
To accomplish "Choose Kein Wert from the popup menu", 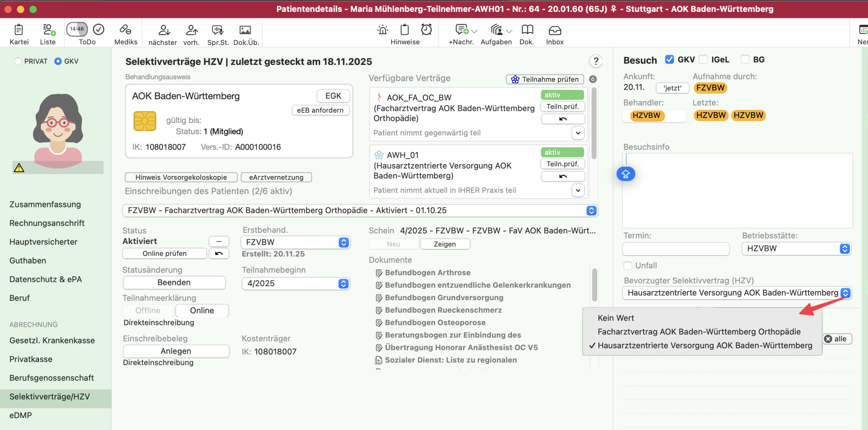I will coord(616,318).
